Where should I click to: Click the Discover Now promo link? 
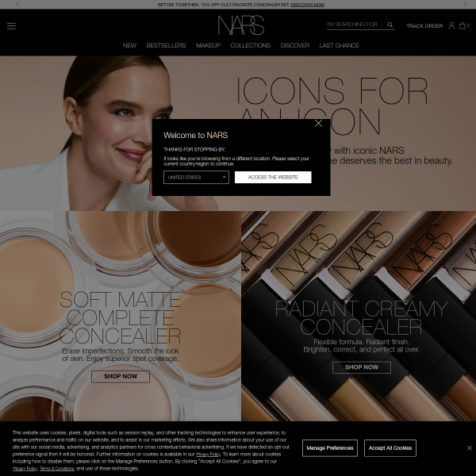click(x=308, y=5)
